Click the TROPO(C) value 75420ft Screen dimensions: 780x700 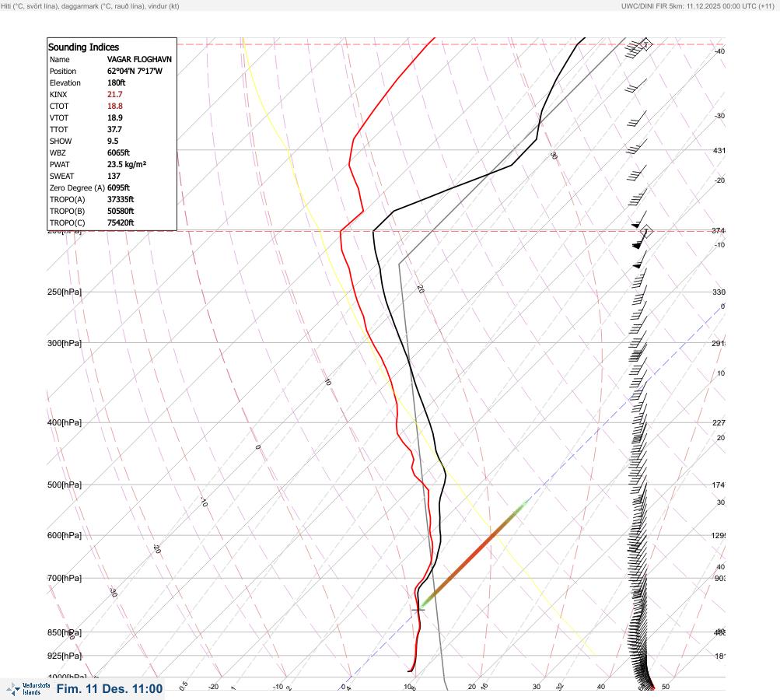[121, 223]
